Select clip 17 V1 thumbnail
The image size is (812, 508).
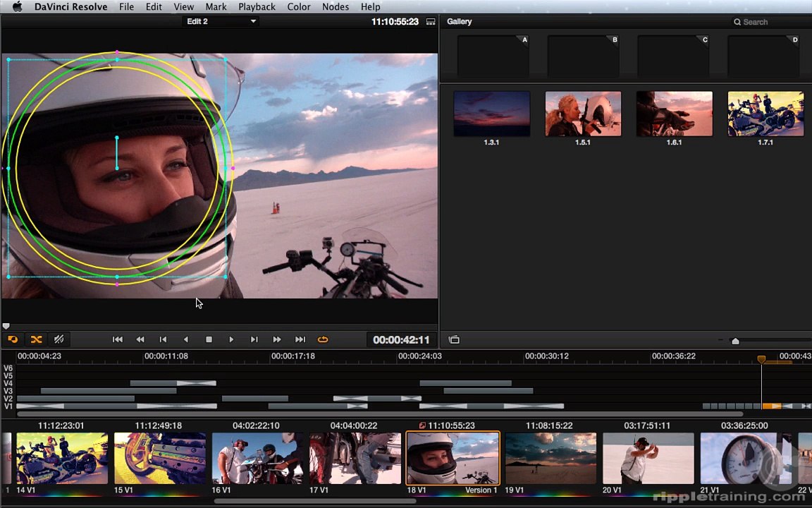(355, 459)
